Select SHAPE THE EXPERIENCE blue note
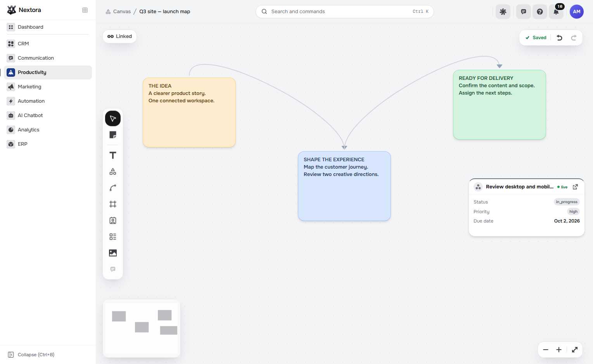 [x=344, y=186]
